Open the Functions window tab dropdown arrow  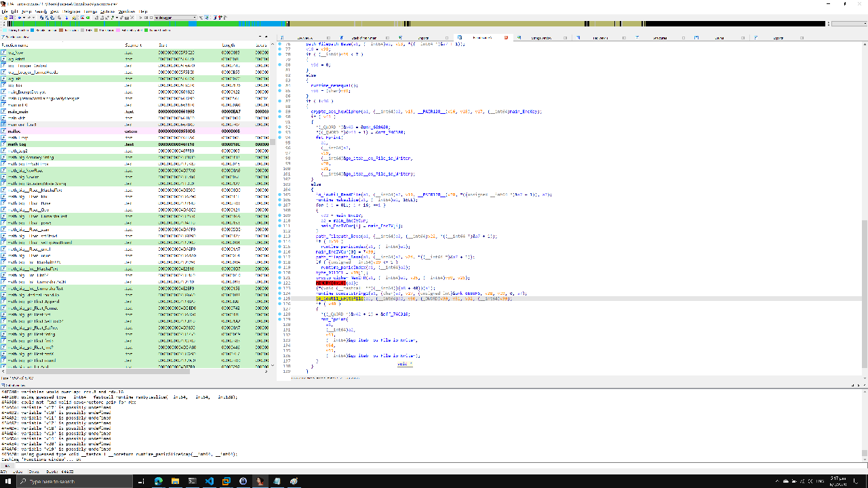pos(266,36)
